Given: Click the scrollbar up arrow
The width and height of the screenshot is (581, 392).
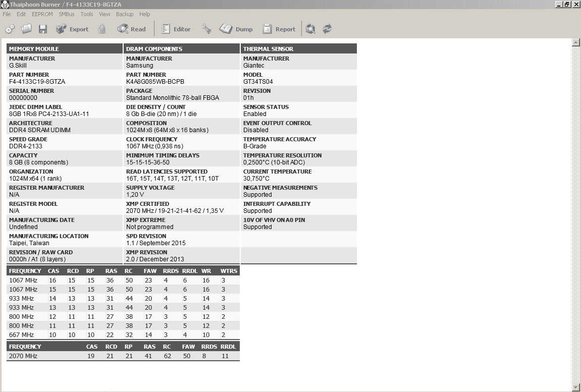Looking at the screenshot, I should pyautogui.click(x=575, y=42).
